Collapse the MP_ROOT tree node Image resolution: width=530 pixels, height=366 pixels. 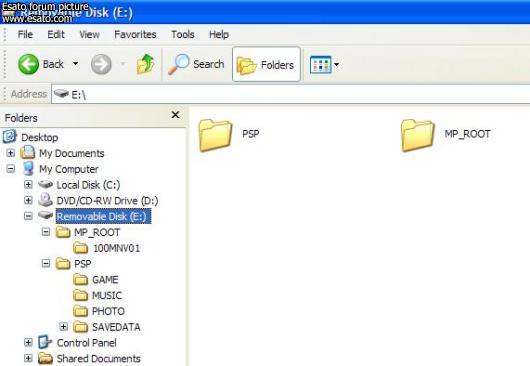click(x=46, y=232)
